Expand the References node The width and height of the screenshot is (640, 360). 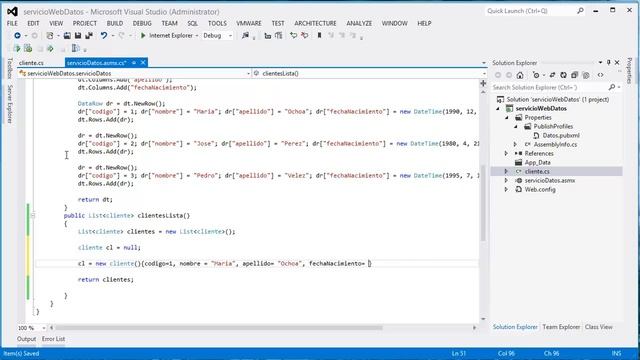(507, 153)
